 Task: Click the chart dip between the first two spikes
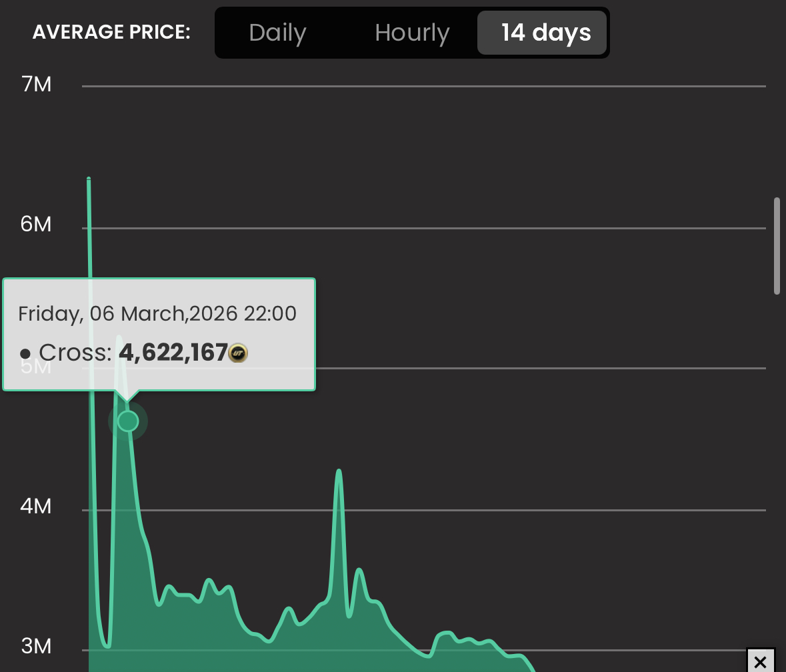(107, 644)
